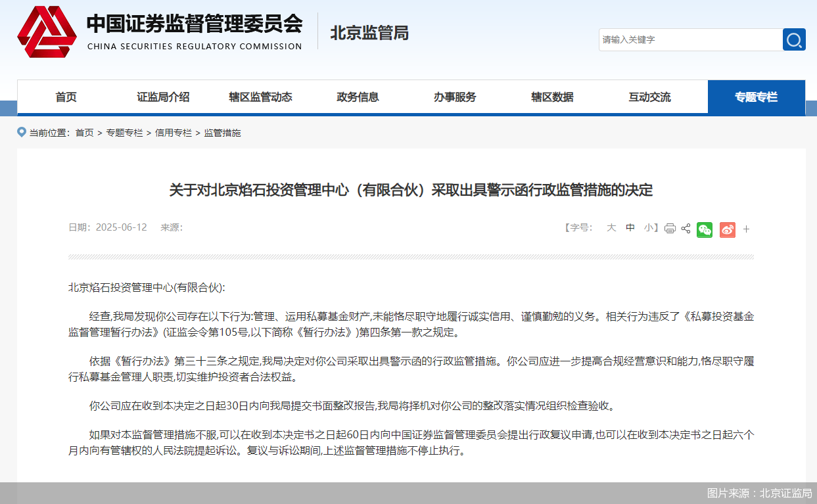Share the article to Weibo

(726, 229)
